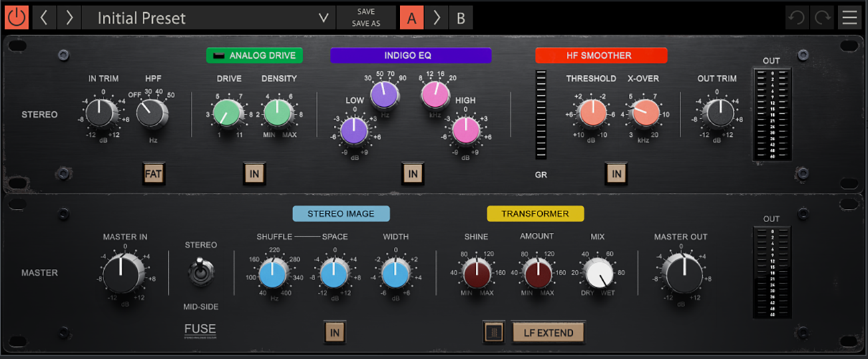868x359 pixels.
Task: Click the GR gain reduction meter
Action: pos(541,115)
